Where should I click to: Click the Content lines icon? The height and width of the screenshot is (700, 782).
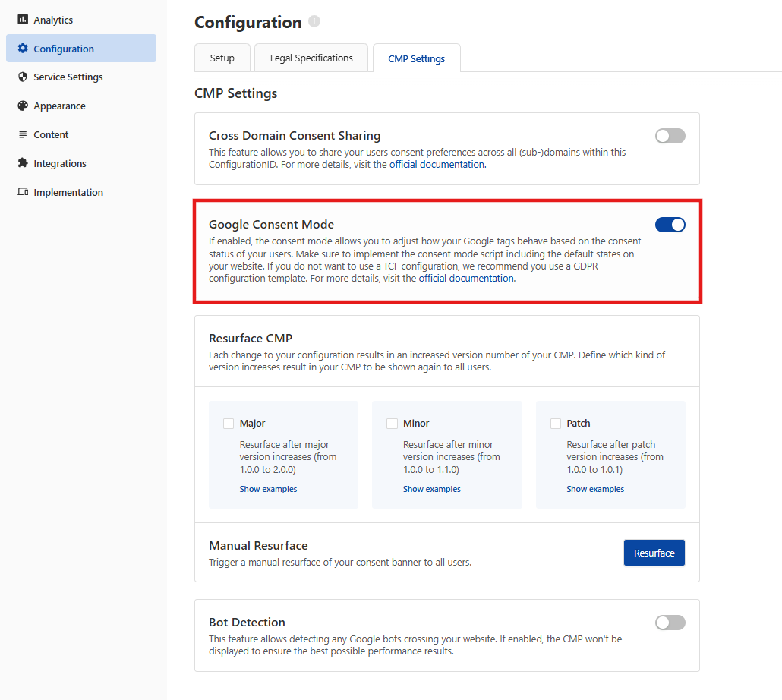click(x=23, y=134)
